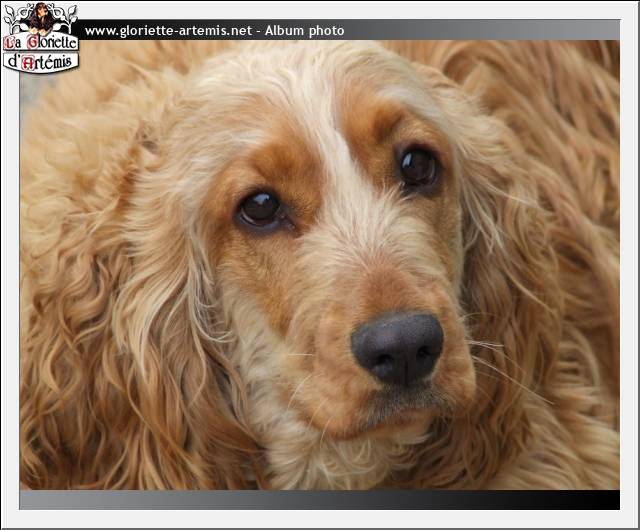Open the www.gloriette-artemis.net link in header
Image resolution: width=640 pixels, height=530 pixels.
pyautogui.click(x=168, y=31)
